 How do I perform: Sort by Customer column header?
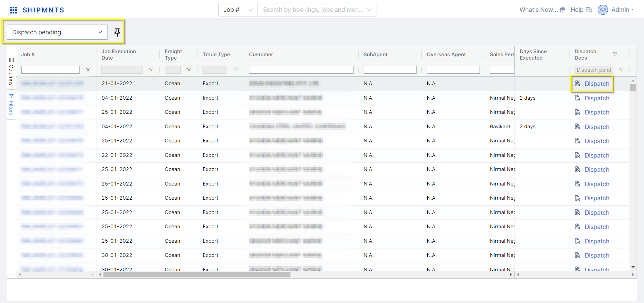(261, 55)
